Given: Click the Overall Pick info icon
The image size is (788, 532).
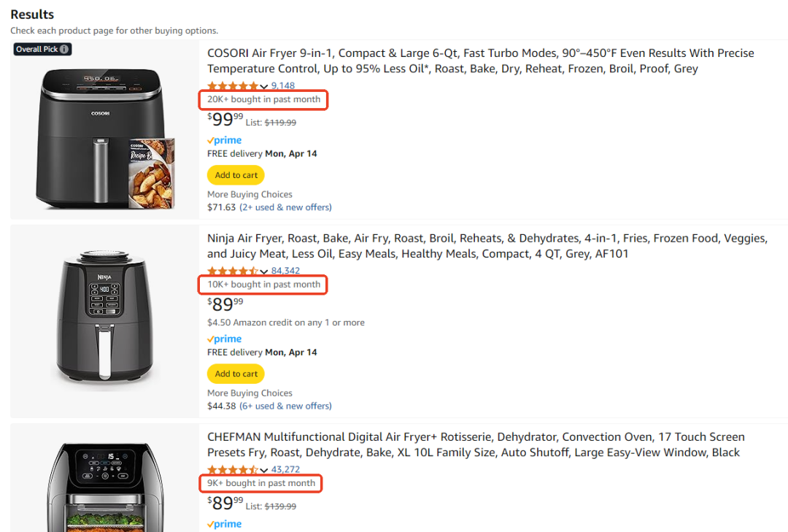Looking at the screenshot, I should tap(65, 50).
